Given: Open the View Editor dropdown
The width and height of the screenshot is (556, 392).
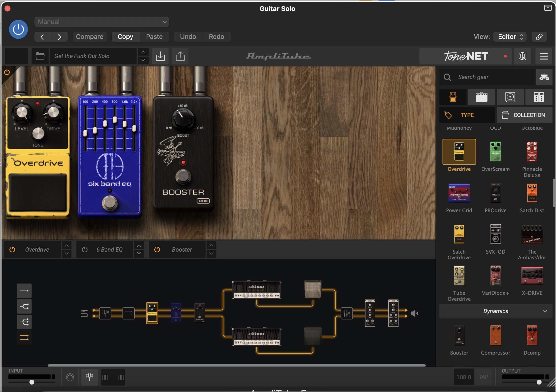Looking at the screenshot, I should (510, 37).
